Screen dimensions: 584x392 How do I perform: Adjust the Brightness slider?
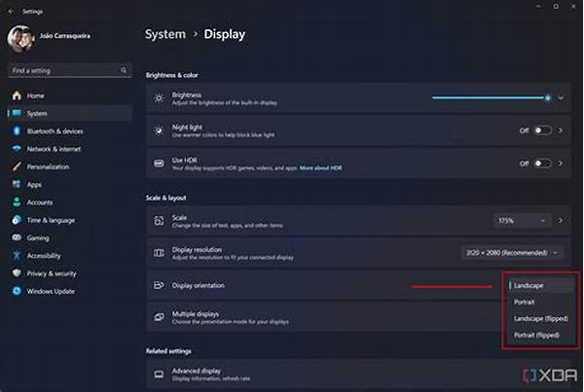[492, 97]
